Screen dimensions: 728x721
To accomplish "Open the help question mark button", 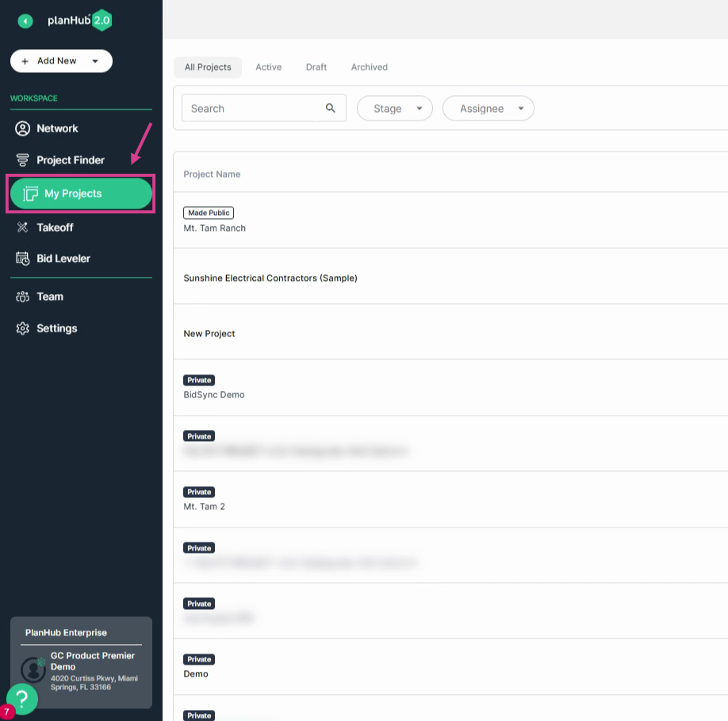I will [22, 699].
